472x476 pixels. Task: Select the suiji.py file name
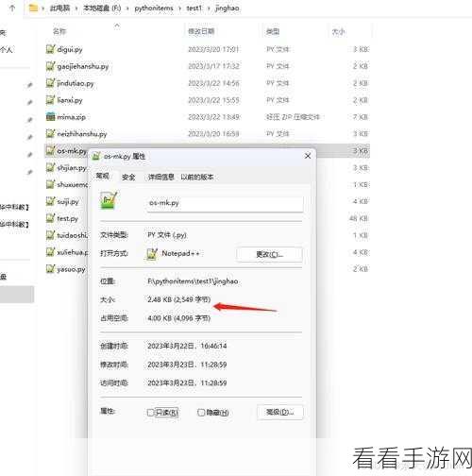pos(68,202)
